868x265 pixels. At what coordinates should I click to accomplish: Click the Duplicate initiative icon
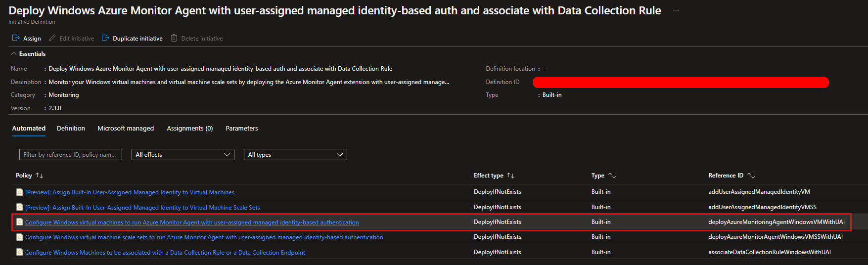tap(105, 38)
